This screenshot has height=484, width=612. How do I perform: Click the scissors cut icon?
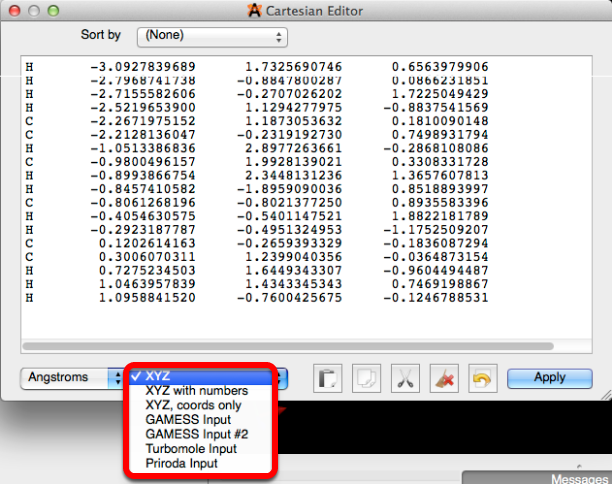pyautogui.click(x=404, y=378)
